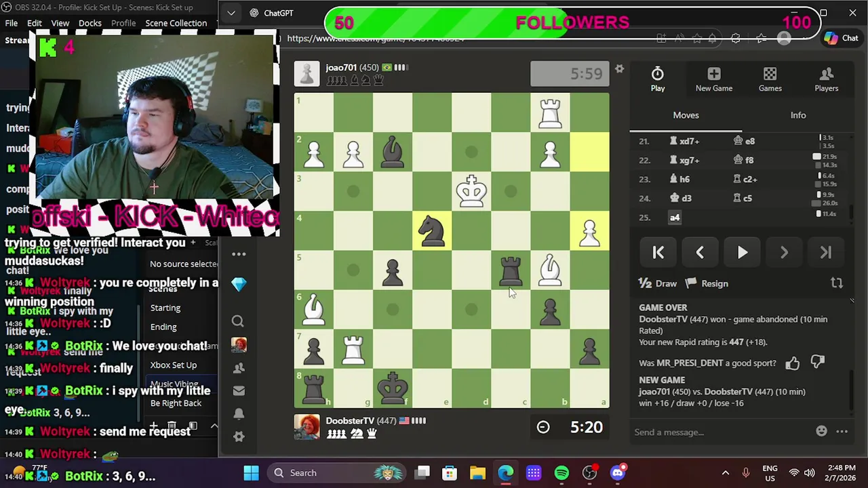868x488 pixels.
Task: Click the zoom out icon beside player clock
Action: point(543,427)
